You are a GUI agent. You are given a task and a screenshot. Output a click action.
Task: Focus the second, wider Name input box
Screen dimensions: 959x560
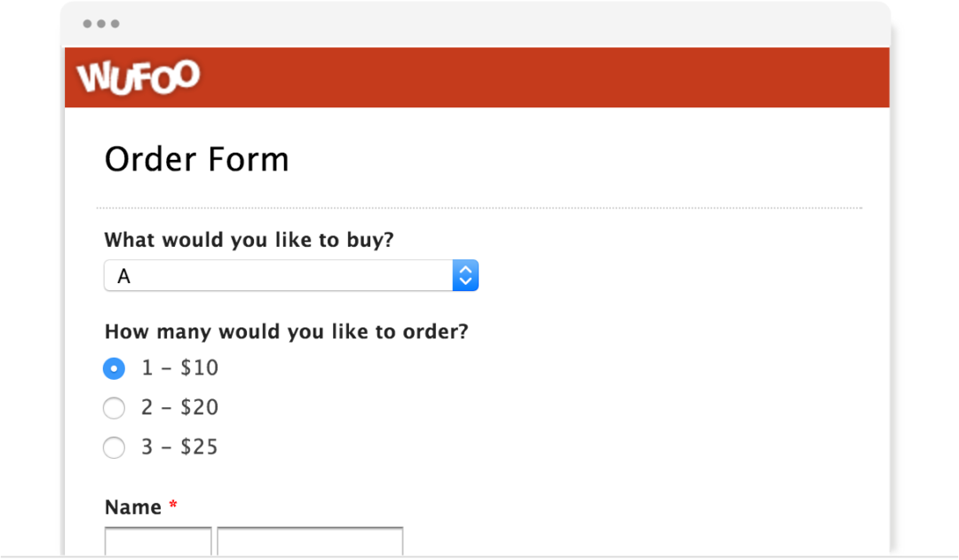310,541
